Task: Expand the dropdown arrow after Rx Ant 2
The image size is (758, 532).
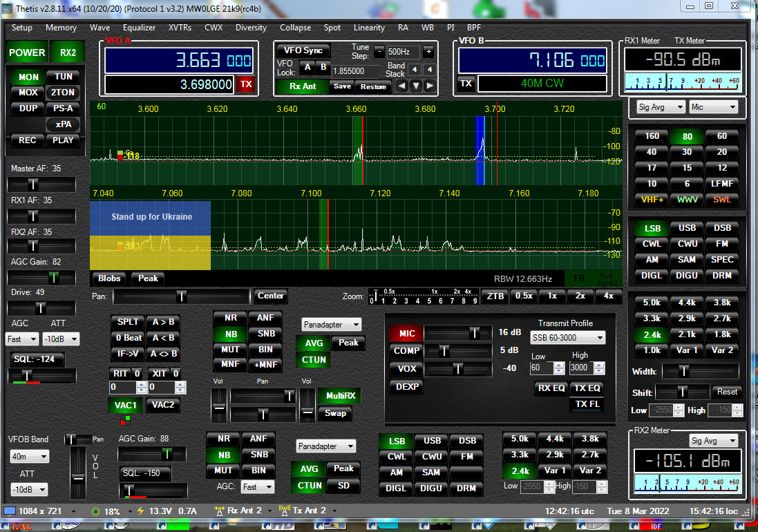Action: [269, 511]
